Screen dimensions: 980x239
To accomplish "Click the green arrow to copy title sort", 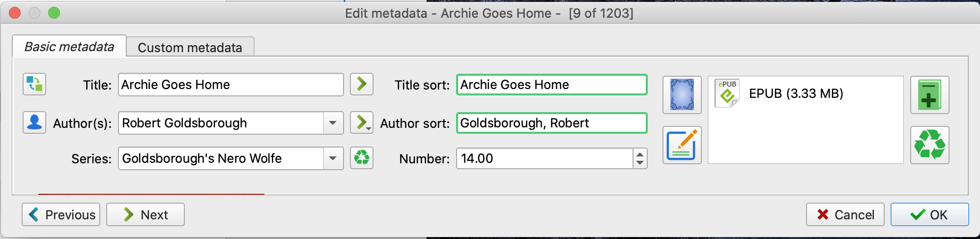I will click(361, 84).
